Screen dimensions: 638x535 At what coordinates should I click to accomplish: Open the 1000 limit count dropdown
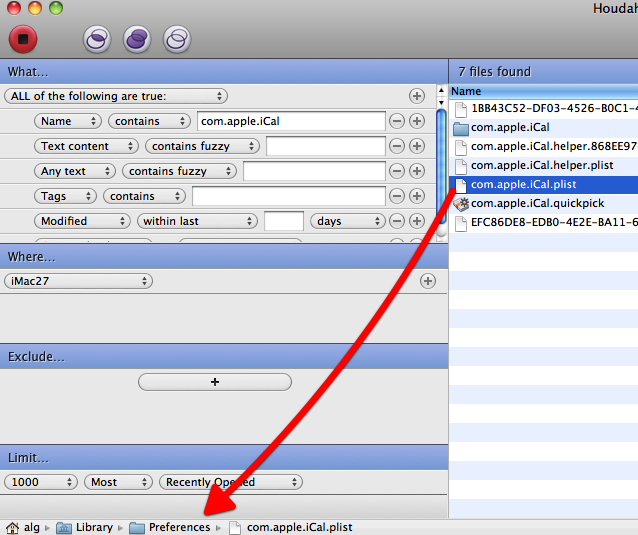pos(41,482)
